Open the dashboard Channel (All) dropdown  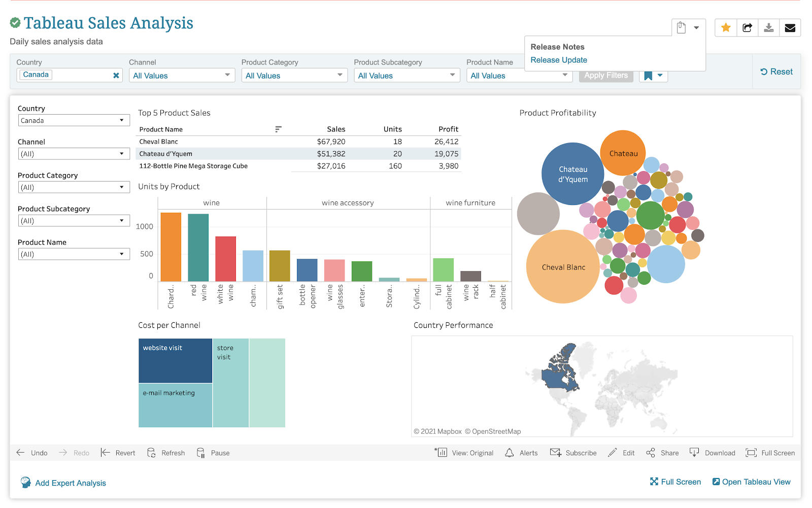(x=74, y=154)
